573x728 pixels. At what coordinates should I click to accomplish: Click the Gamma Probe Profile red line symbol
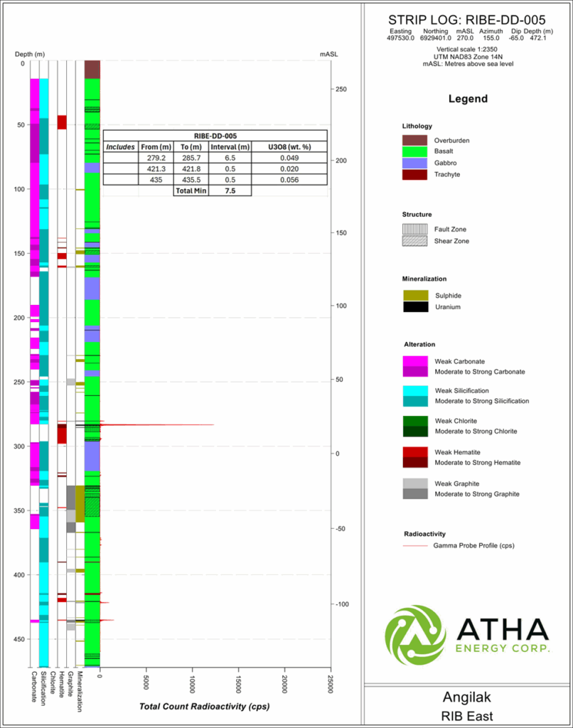tap(415, 545)
